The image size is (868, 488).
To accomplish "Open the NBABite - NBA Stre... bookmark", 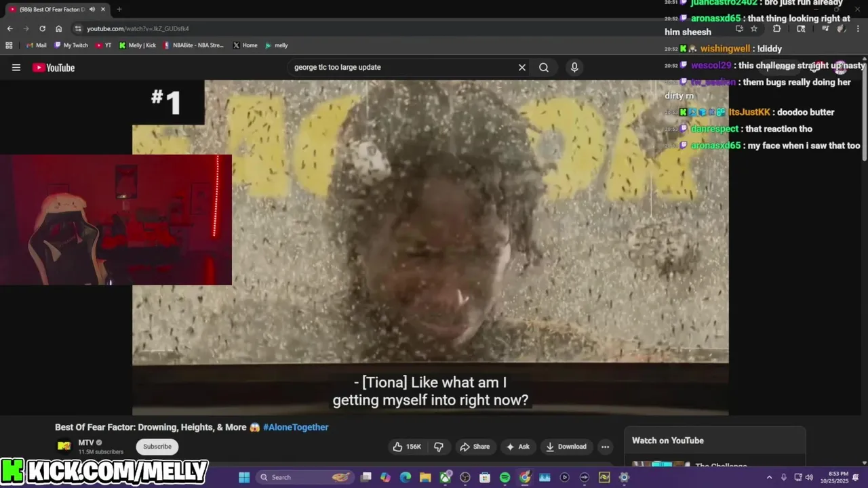I will pos(193,45).
